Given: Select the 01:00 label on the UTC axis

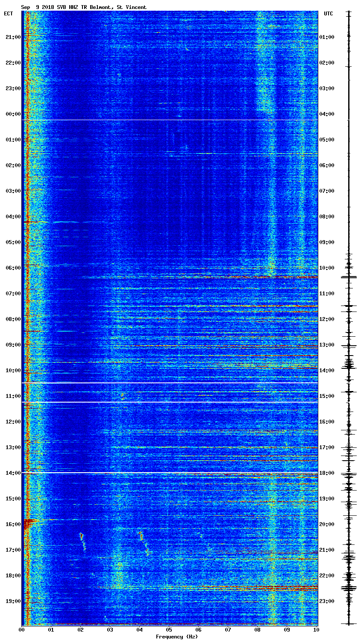Looking at the screenshot, I should point(327,37).
